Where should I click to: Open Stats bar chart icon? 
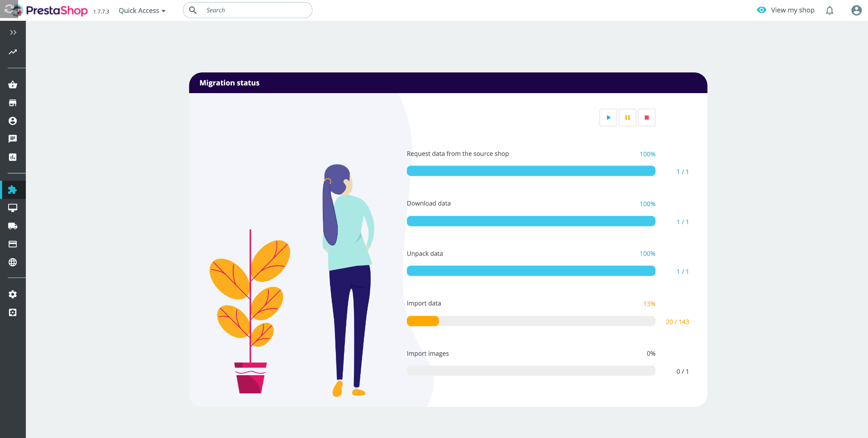pos(13,157)
